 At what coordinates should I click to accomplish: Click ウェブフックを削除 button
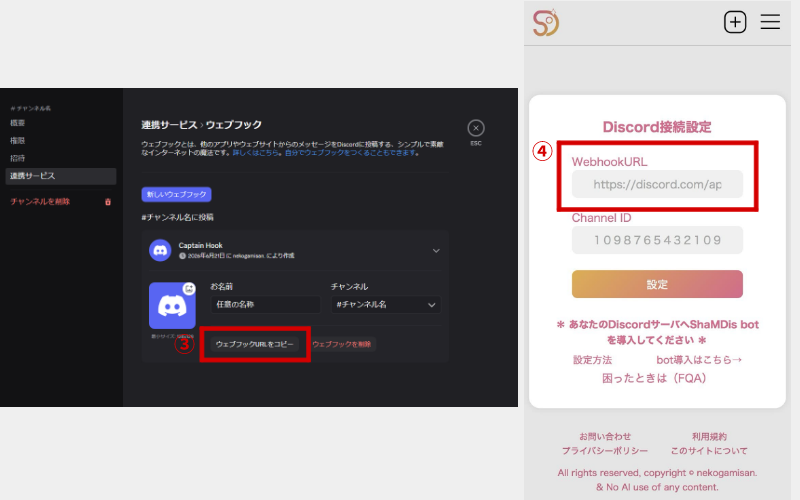coord(341,344)
